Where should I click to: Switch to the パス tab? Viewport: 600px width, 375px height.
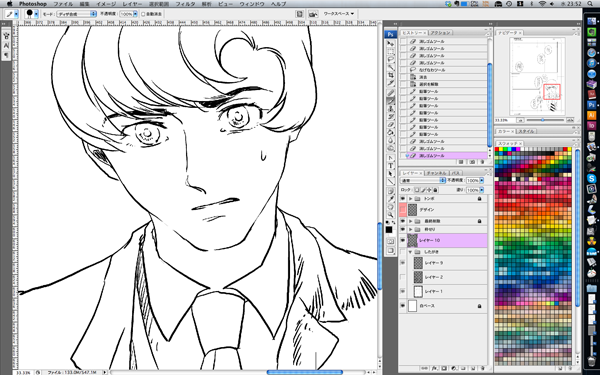(x=455, y=173)
